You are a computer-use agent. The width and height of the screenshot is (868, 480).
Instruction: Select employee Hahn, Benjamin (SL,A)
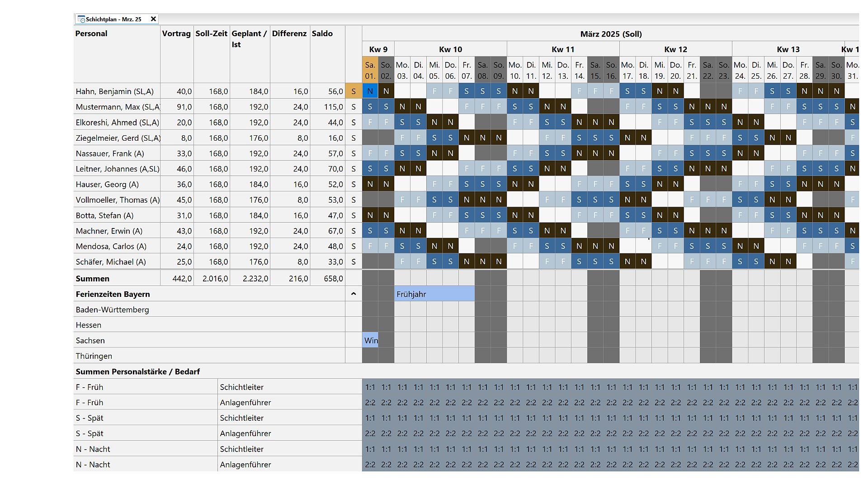point(115,91)
